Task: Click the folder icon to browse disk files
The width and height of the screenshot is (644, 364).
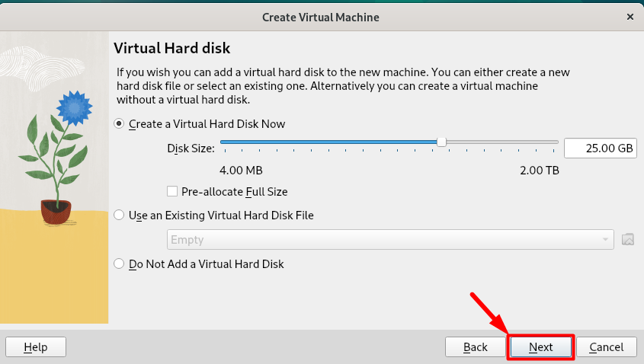Action: pyautogui.click(x=628, y=239)
